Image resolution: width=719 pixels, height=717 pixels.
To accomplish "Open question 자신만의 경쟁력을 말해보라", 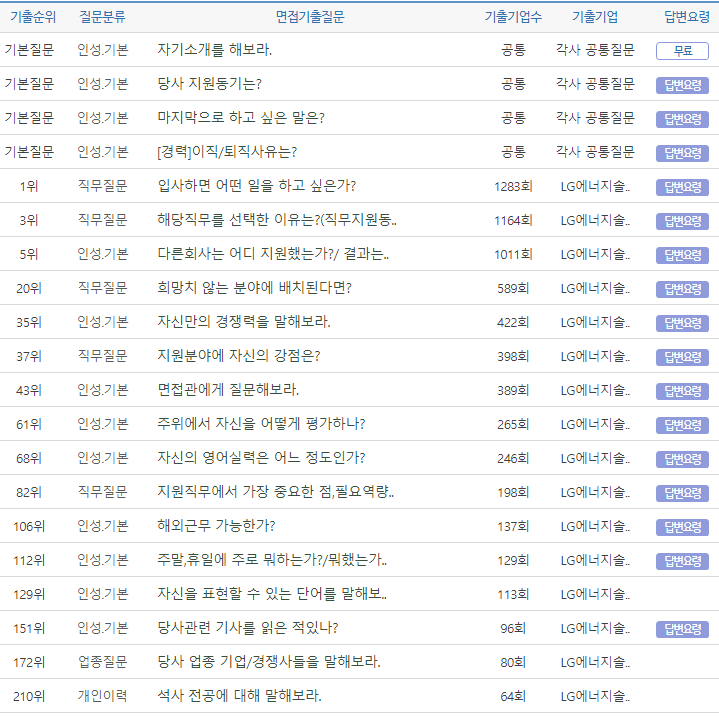I will [x=244, y=322].
